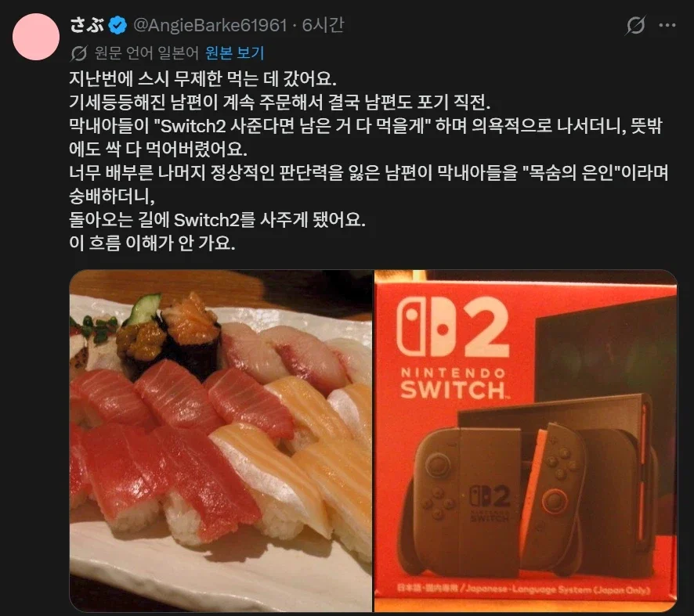Open the Nintendo Switch 2 box photo
Image resolution: width=694 pixels, height=616 pixels.
pos(526,441)
